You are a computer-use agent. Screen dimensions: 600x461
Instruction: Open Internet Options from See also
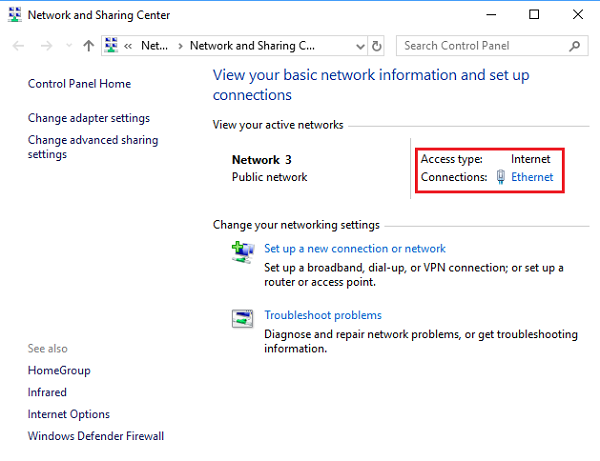[x=69, y=414]
